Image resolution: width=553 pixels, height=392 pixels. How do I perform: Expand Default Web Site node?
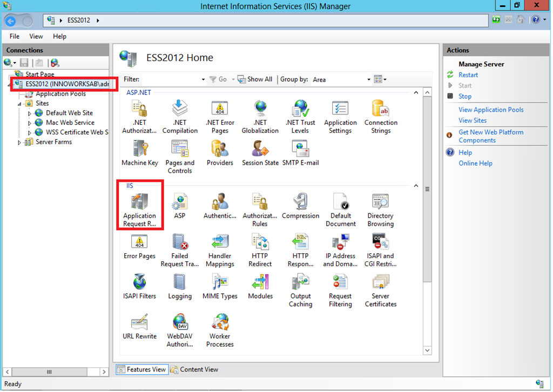tap(30, 113)
